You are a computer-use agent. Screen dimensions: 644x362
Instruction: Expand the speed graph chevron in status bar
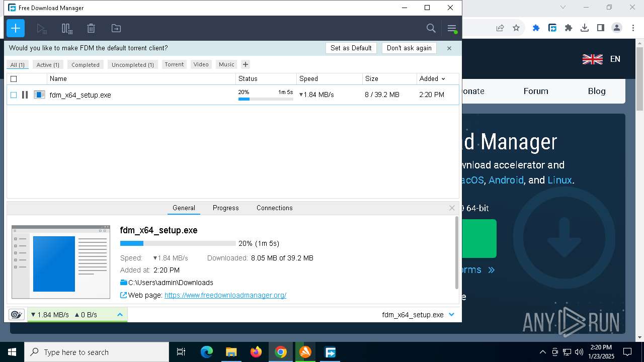(120, 315)
